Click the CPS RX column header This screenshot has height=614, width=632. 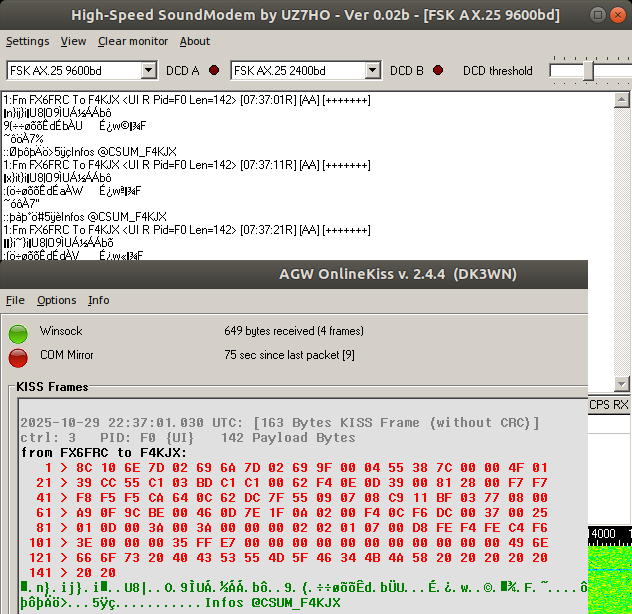pos(609,405)
